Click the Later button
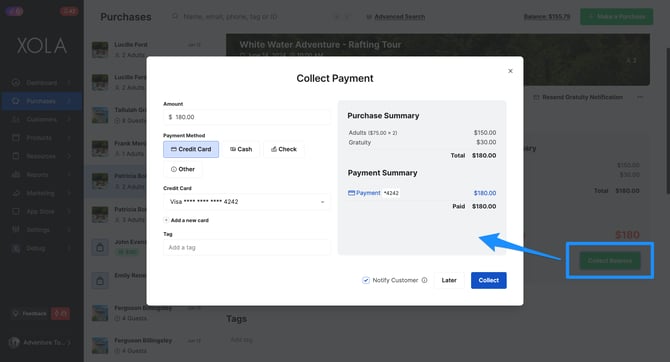The height and width of the screenshot is (362, 670). coord(449,280)
